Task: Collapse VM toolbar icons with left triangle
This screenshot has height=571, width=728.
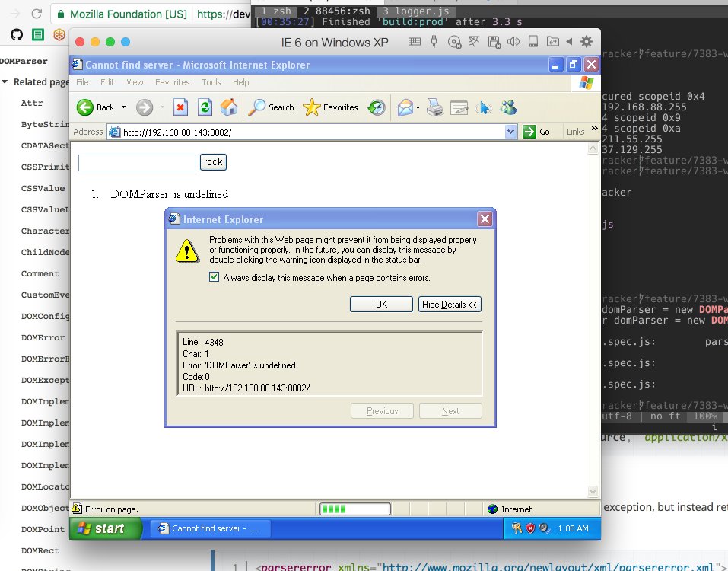Action: pyautogui.click(x=569, y=41)
